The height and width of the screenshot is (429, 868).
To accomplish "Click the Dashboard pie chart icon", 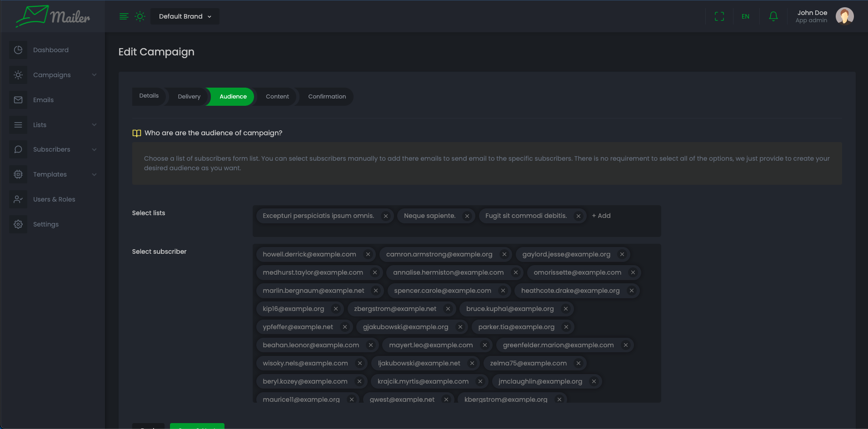I will tap(18, 50).
